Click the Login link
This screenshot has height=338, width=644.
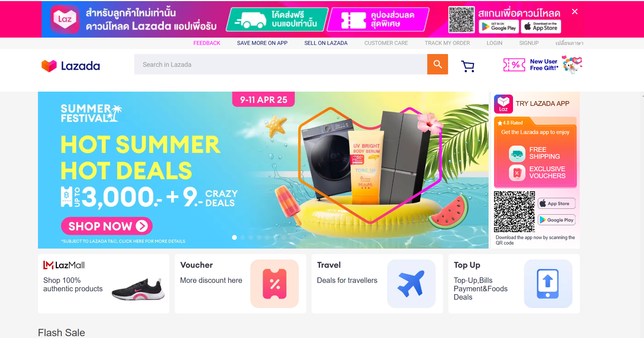[494, 43]
